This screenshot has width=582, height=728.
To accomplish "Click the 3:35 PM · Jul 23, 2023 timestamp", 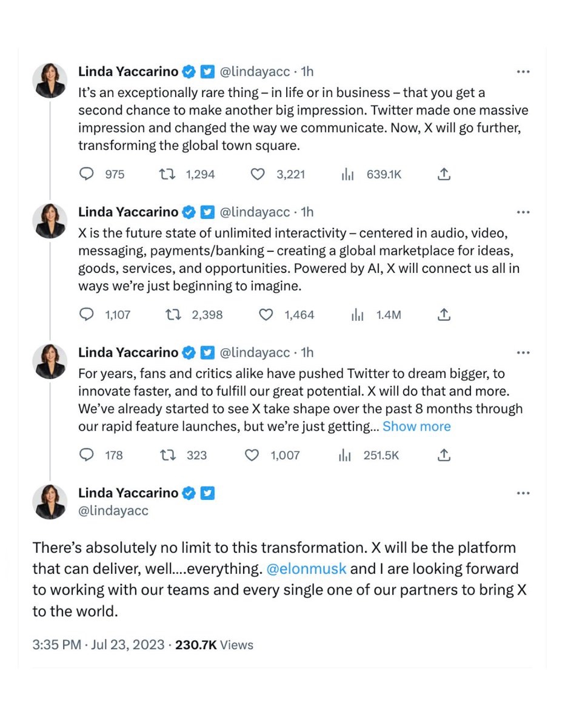I will click(x=98, y=645).
